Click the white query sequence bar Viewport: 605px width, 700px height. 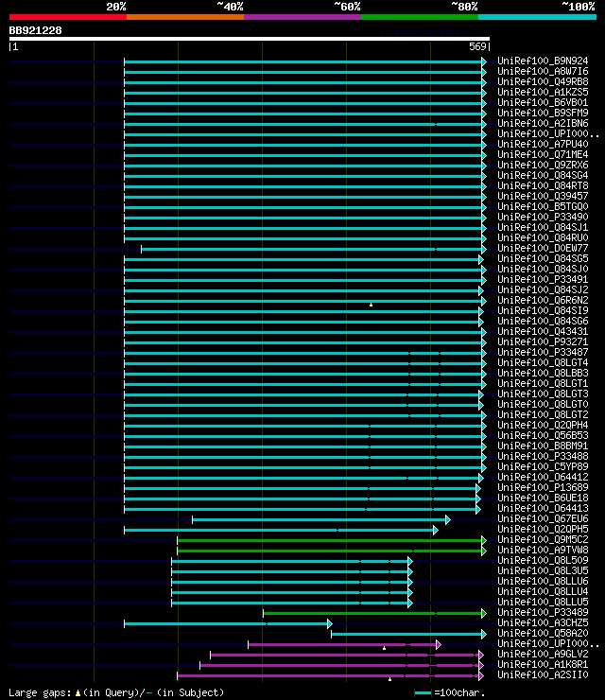pyautogui.click(x=250, y=39)
